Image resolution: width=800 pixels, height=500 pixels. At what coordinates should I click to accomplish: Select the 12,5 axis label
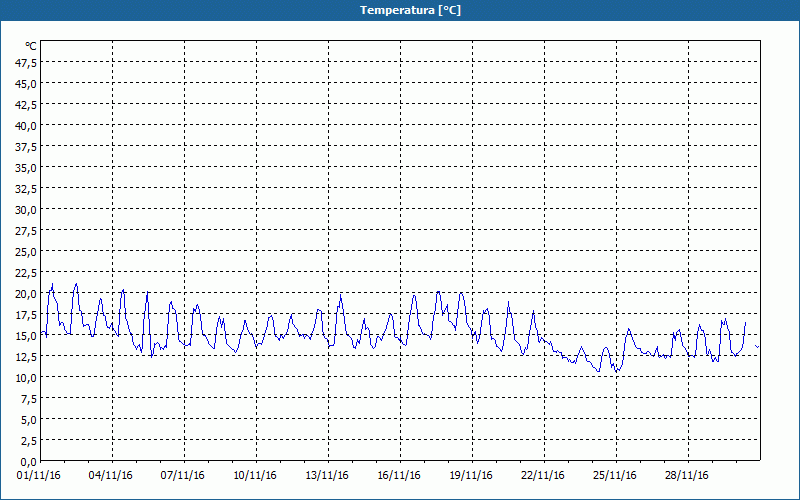coord(27,357)
